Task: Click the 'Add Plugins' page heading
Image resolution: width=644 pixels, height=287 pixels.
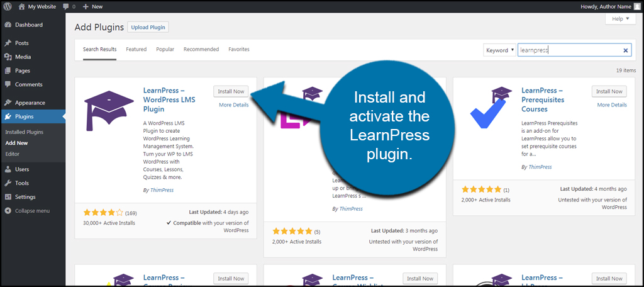Action: tap(99, 27)
